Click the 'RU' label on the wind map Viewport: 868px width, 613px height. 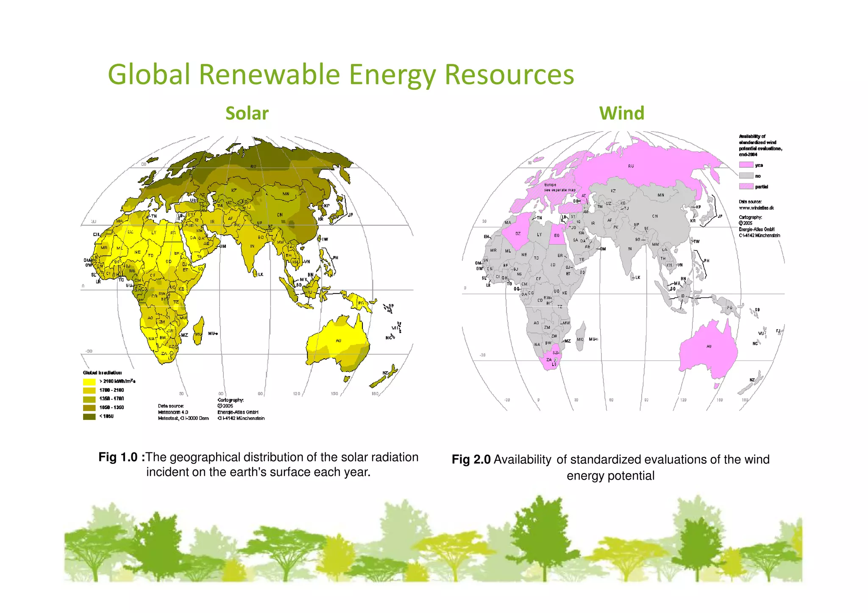[631, 166]
